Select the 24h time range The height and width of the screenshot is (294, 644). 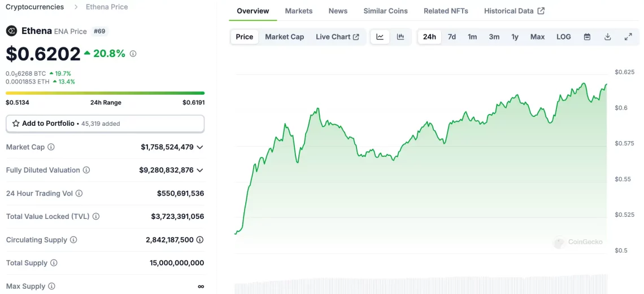pos(429,37)
